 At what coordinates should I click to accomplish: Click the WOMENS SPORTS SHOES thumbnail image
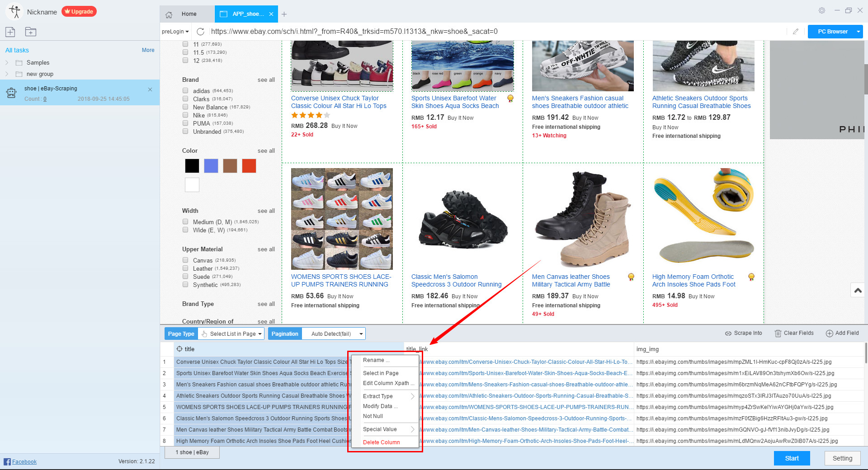pyautogui.click(x=342, y=219)
